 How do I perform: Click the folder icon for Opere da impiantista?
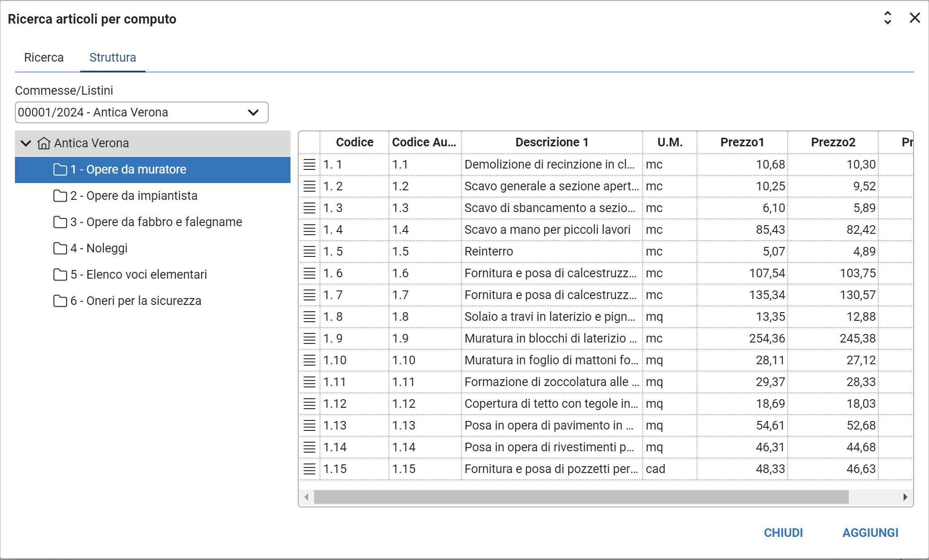(x=60, y=196)
